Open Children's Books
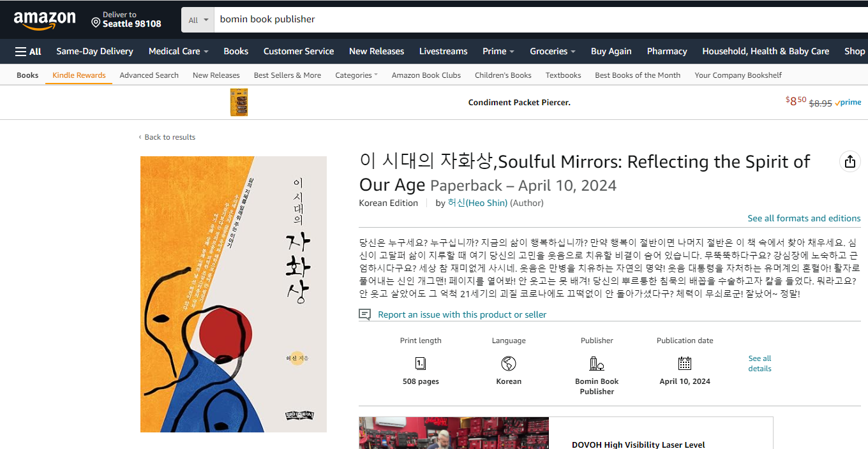Screen dimensions: 868x449 503,75
